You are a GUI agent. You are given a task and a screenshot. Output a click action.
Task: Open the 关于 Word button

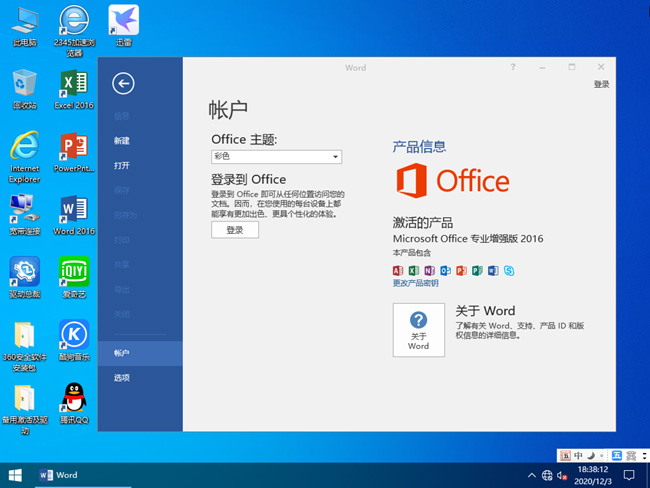(x=419, y=330)
